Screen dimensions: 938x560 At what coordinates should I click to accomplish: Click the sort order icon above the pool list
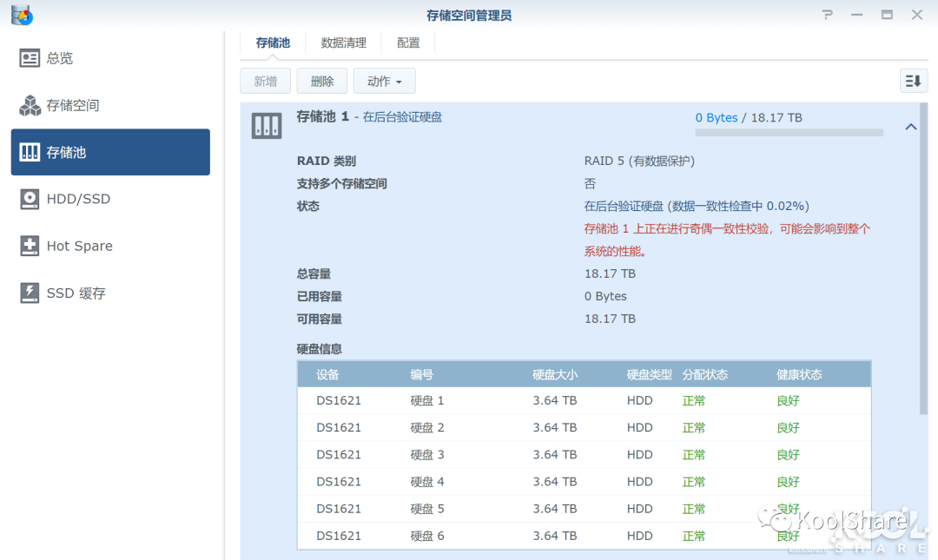913,80
